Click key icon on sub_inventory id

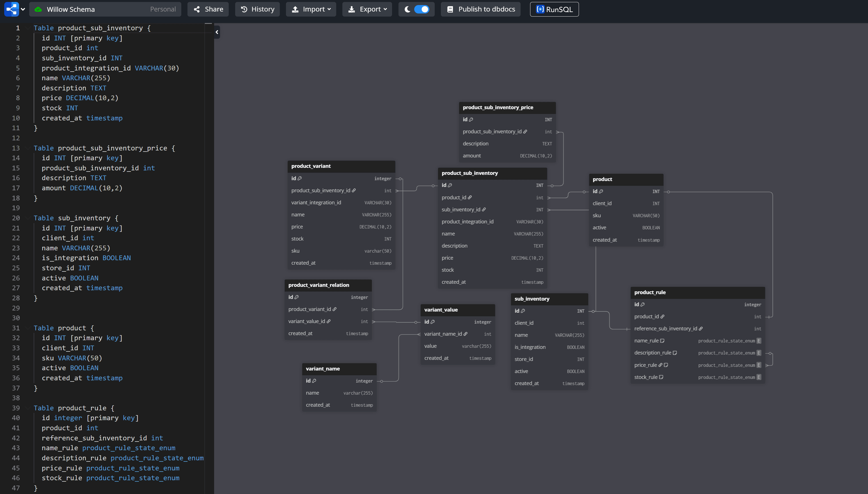[x=523, y=311]
